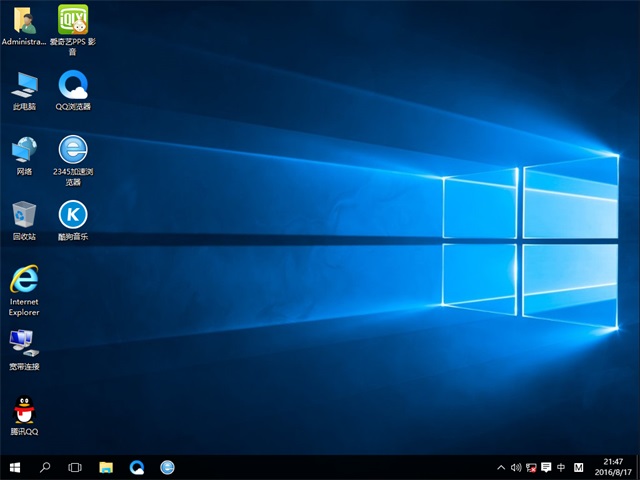640x480 pixels.
Task: Open File Explorer from taskbar
Action: click(106, 467)
